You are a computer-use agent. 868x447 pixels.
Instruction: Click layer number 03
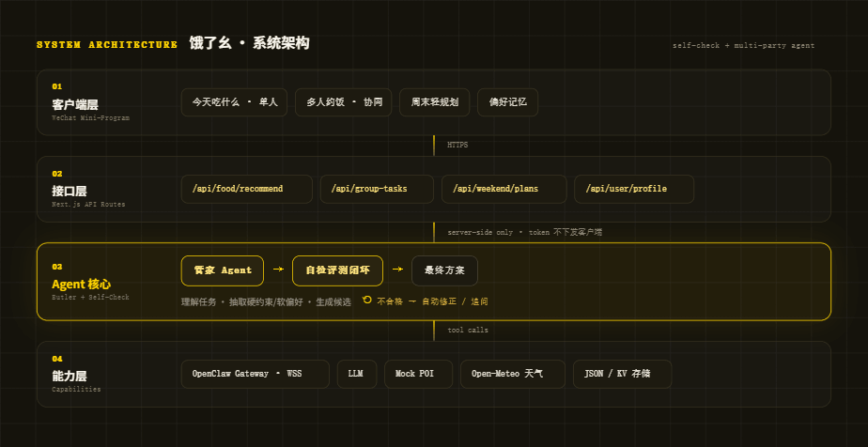(57, 267)
